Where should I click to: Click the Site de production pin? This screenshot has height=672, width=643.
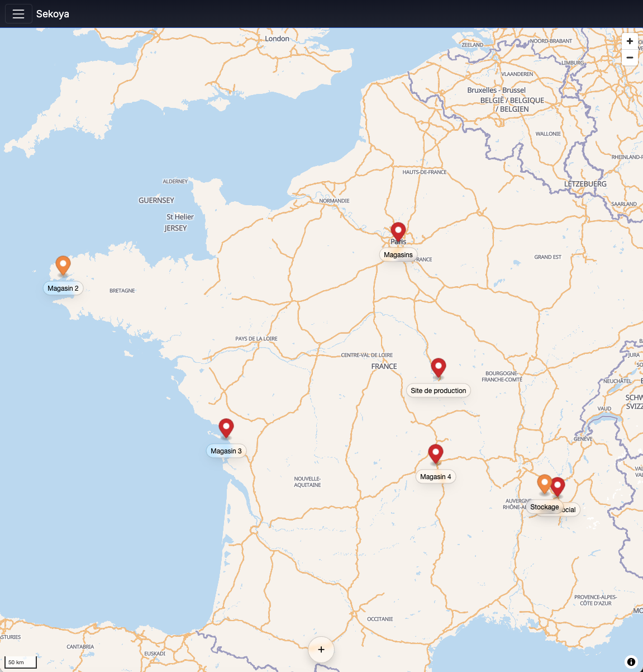[439, 368]
